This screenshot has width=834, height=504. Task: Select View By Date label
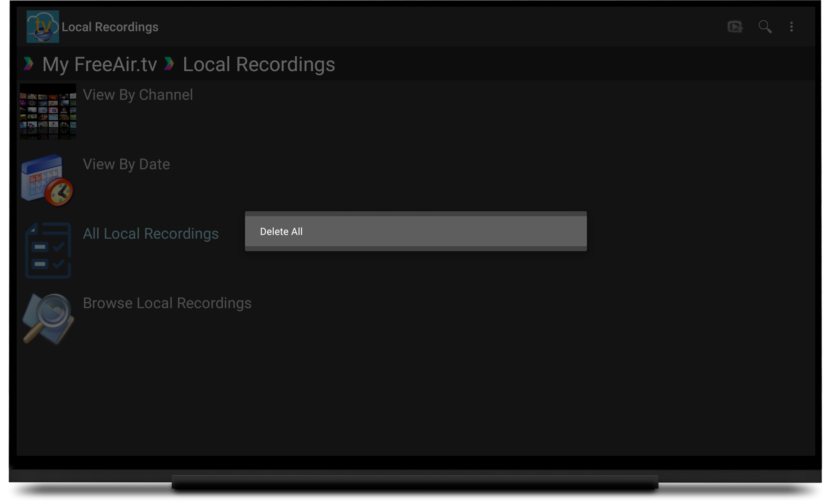126,164
